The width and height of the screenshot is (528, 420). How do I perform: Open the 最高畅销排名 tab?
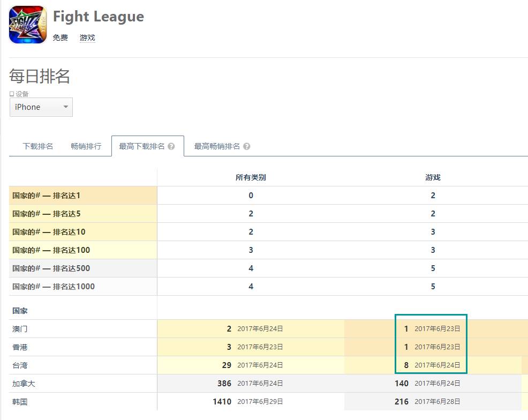(217, 146)
